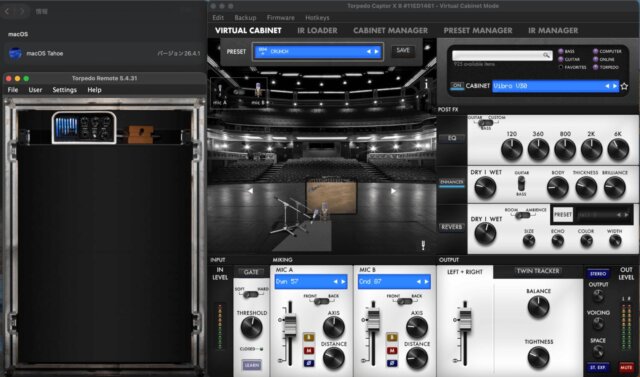This screenshot has height=377, width=640.
Task: Click the Space knob in output section
Action: coord(598,352)
